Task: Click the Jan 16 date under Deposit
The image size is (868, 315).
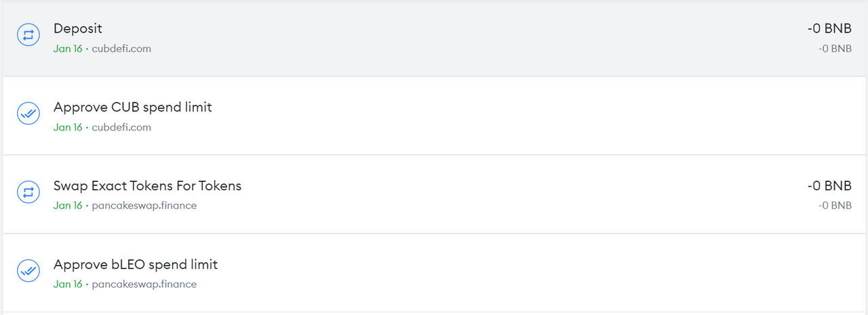Action: (x=68, y=49)
